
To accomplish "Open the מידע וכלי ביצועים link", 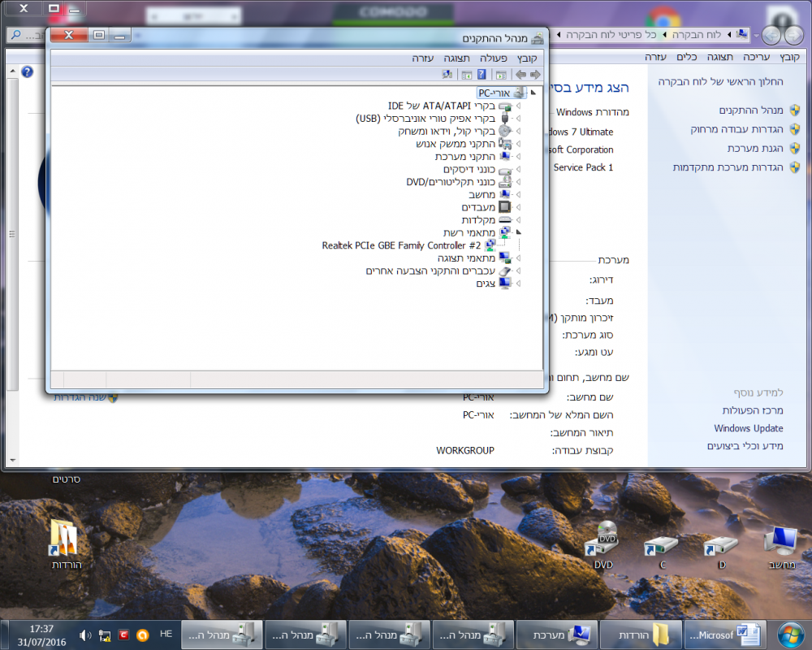I will pos(745,446).
